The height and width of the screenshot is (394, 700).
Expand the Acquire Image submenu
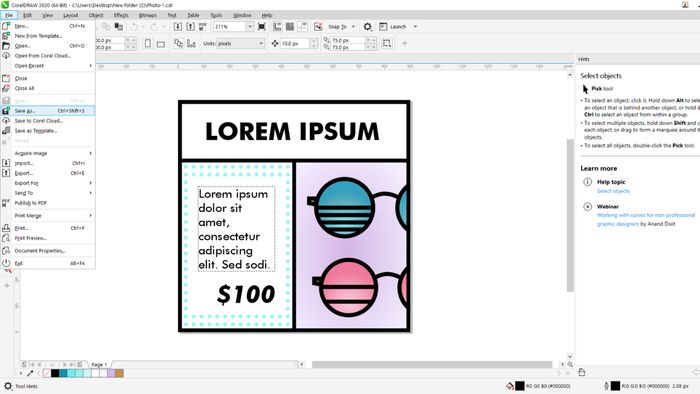pyautogui.click(x=48, y=153)
